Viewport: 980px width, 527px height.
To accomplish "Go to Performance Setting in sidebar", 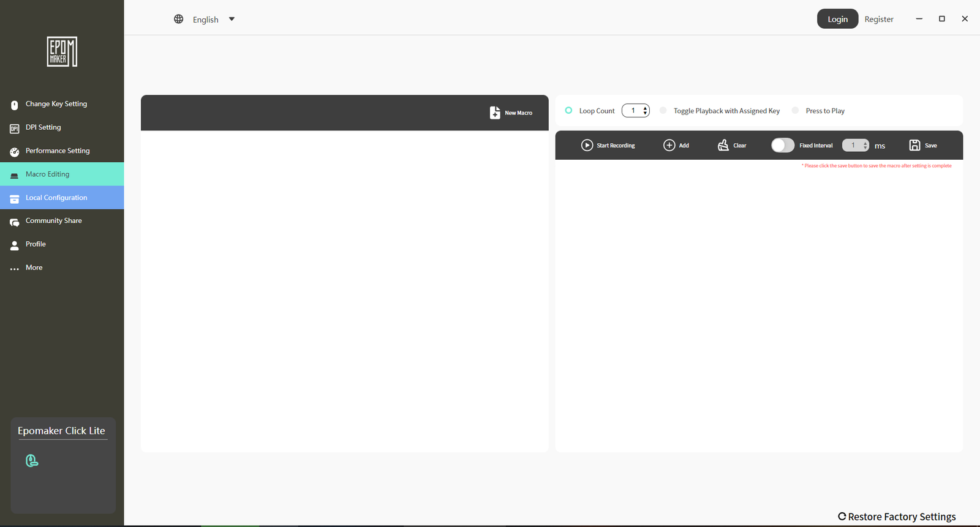I will pos(58,151).
